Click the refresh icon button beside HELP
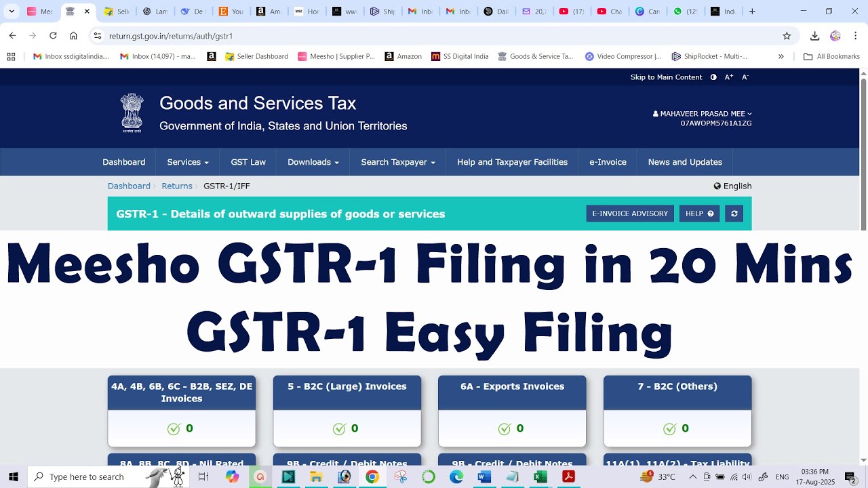The height and width of the screenshot is (488, 868). (x=734, y=213)
